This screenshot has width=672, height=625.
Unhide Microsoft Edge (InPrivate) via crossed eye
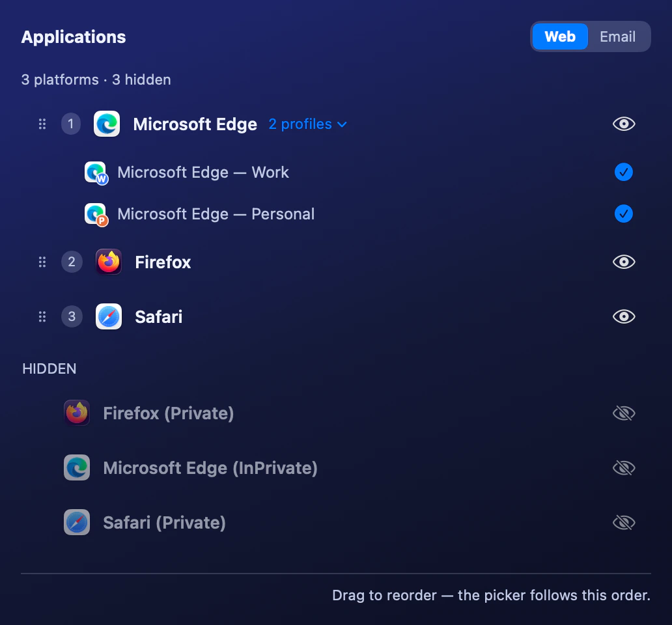(624, 468)
